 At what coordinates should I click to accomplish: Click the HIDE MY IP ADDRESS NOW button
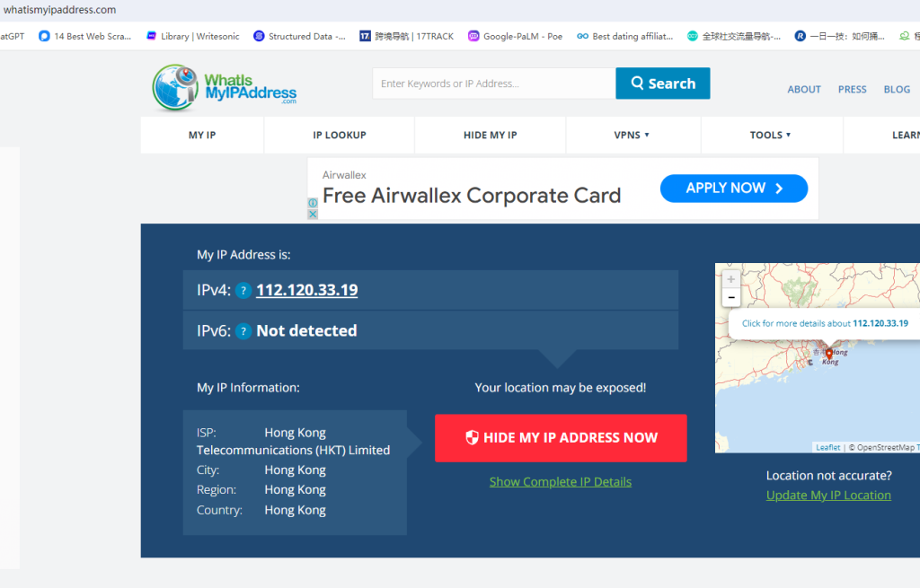click(561, 438)
